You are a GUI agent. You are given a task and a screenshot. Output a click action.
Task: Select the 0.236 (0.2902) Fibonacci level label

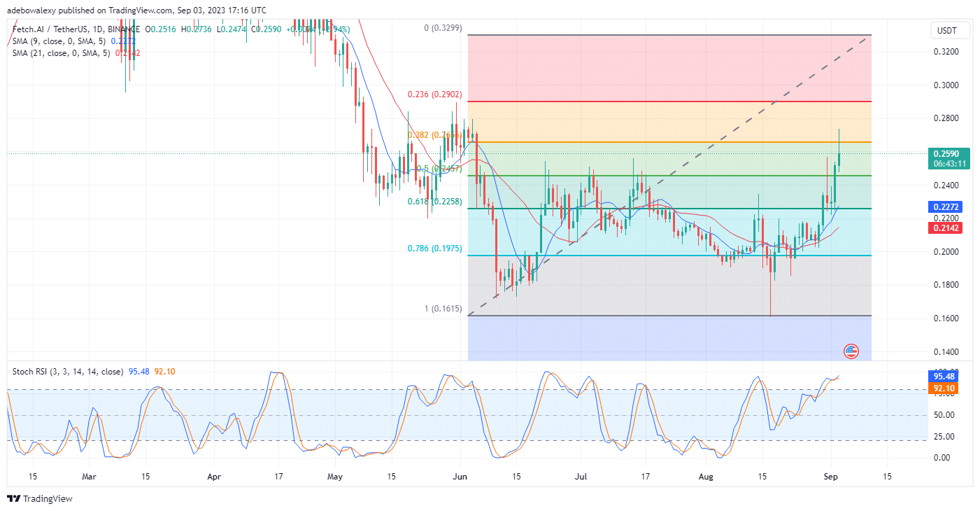434,94
